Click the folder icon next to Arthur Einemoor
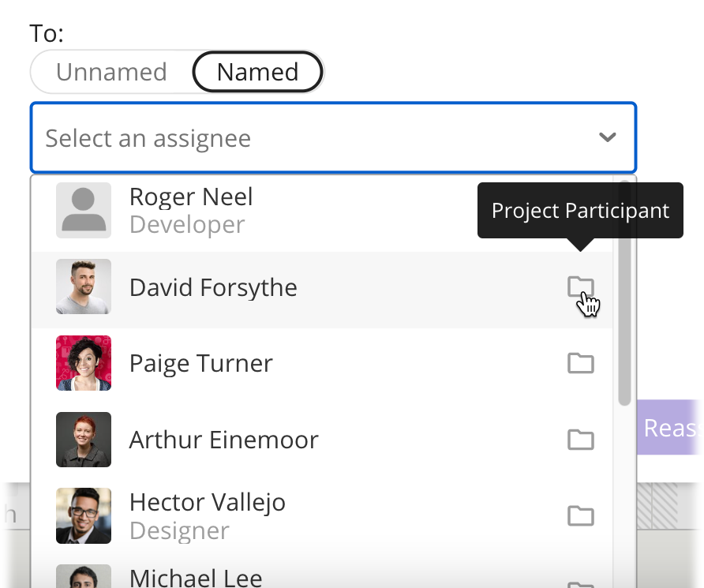 (580, 440)
